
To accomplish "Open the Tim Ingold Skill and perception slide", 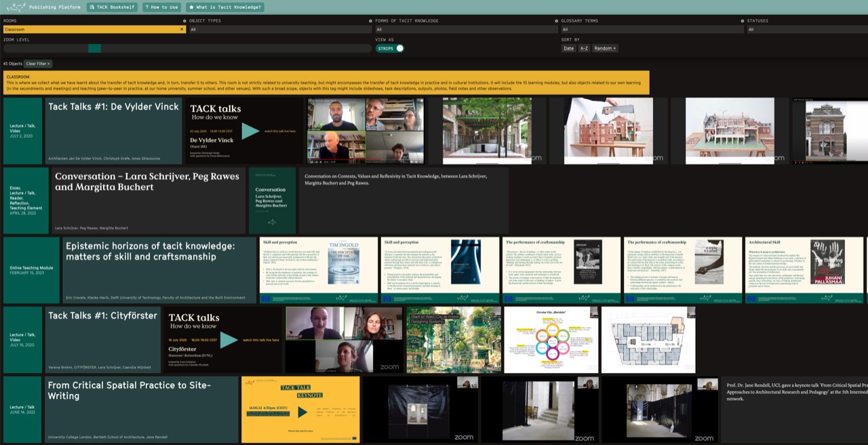I will click(x=319, y=270).
